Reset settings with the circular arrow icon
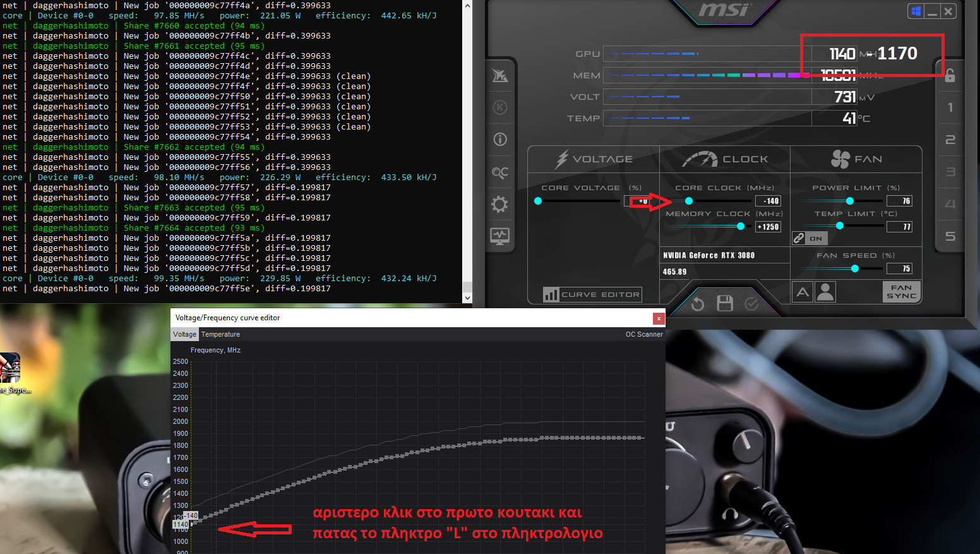 coord(698,304)
